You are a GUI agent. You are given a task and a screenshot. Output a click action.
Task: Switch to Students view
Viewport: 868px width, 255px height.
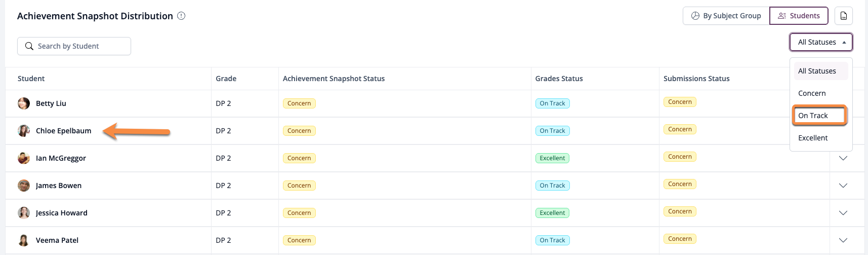point(799,16)
